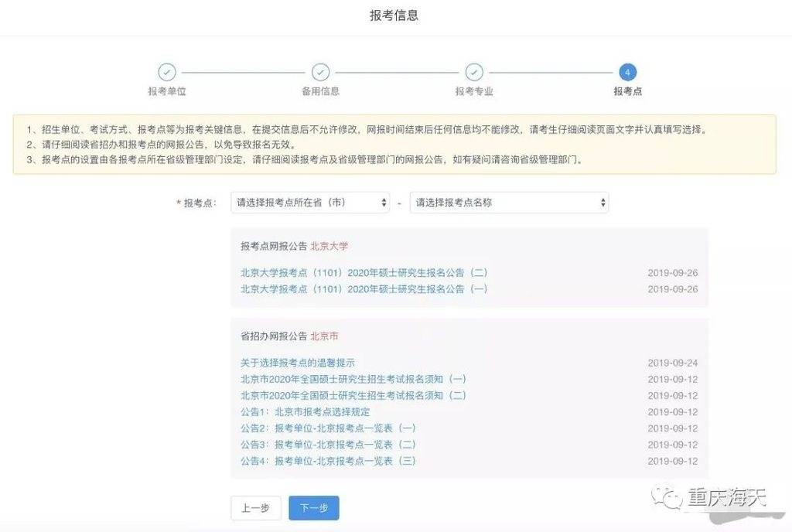
Task: Select the blue step 4 报考点 circle icon
Action: (x=627, y=70)
